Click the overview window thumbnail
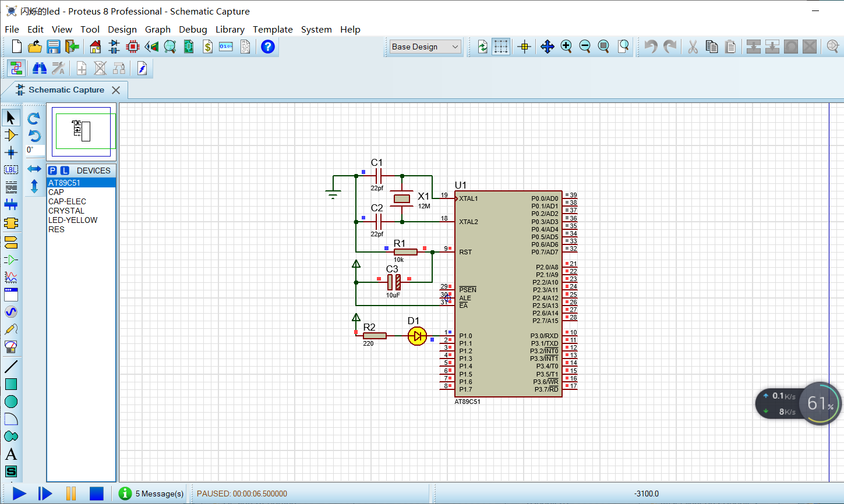 (81, 132)
